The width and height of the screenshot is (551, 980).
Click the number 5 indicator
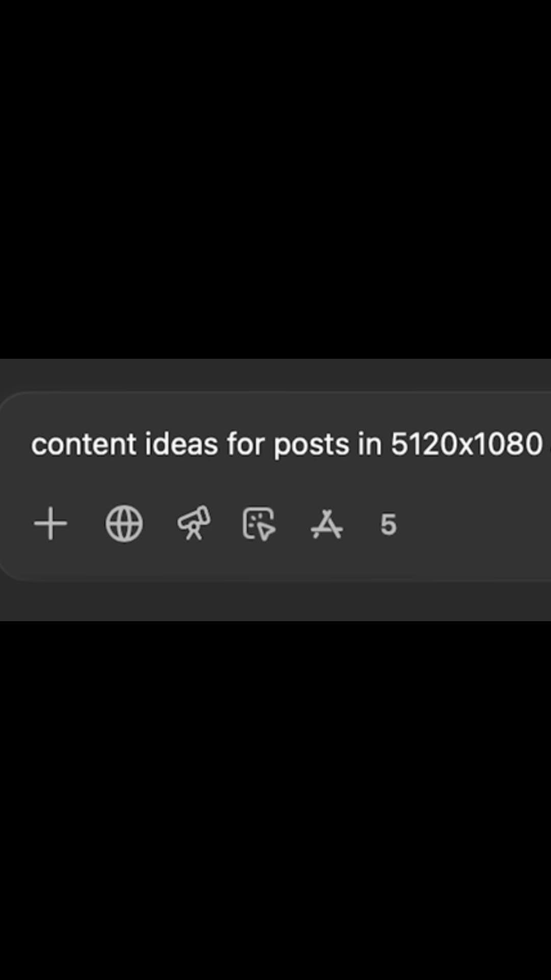pos(388,525)
